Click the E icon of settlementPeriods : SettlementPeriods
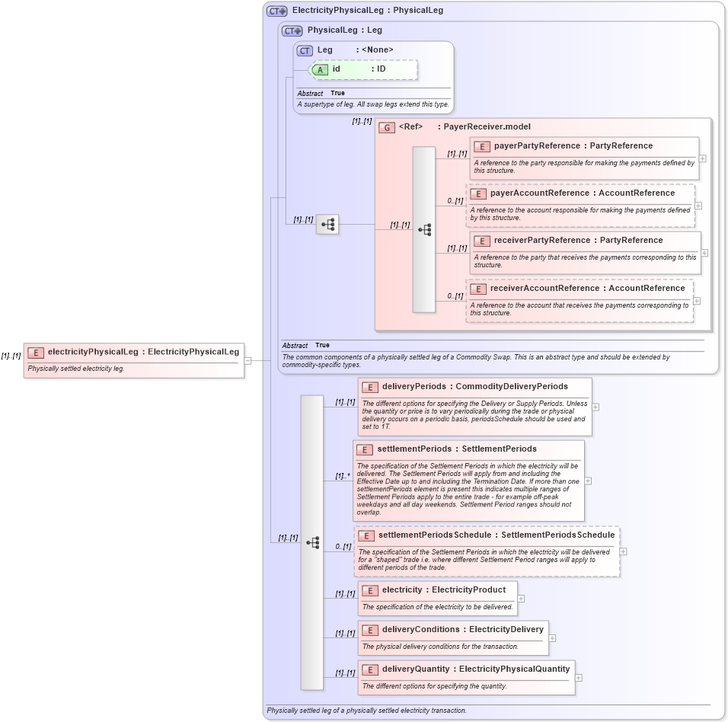This screenshot has height=722, width=728. tap(365, 449)
